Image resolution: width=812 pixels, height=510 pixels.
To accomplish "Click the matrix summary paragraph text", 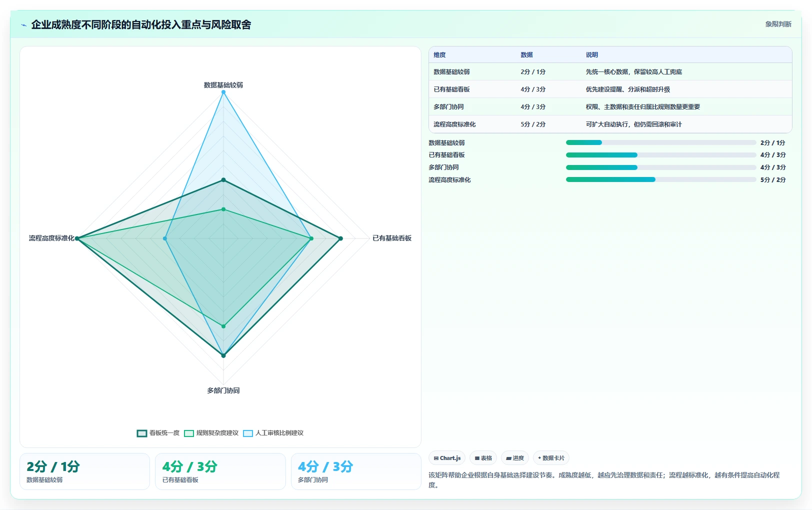I will click(x=604, y=480).
